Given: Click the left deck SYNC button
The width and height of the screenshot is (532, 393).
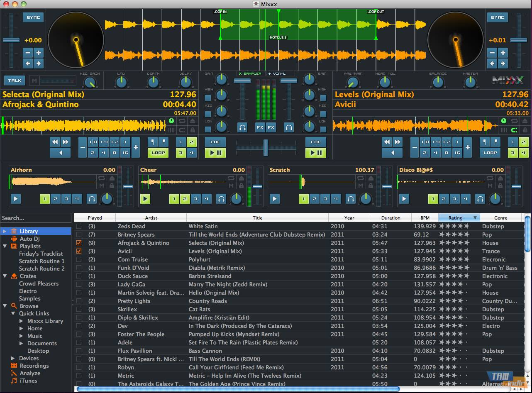Looking at the screenshot, I should pyautogui.click(x=33, y=17).
